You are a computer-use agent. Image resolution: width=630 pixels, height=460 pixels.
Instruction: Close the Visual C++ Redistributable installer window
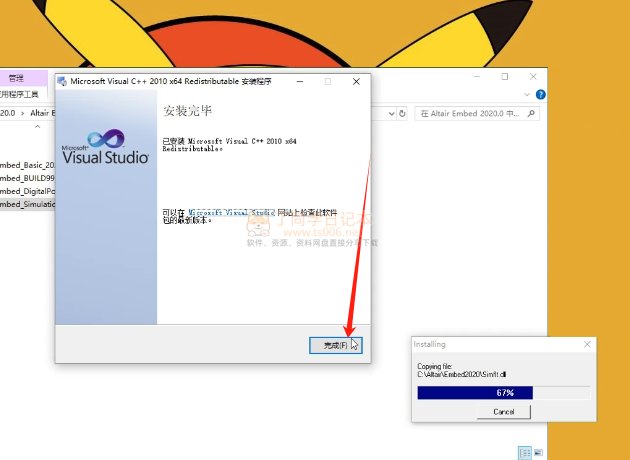click(356, 82)
